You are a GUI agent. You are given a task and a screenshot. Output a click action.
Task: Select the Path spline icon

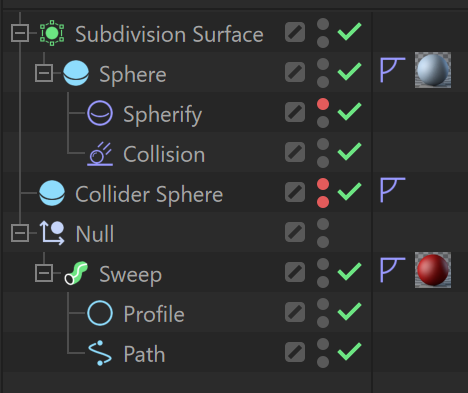(x=100, y=353)
